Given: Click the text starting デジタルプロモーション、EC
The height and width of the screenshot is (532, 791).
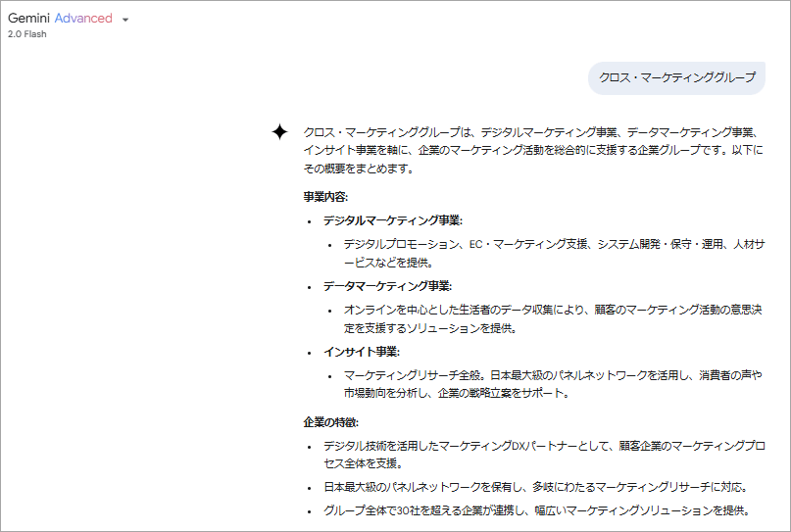Looking at the screenshot, I should tap(554, 253).
